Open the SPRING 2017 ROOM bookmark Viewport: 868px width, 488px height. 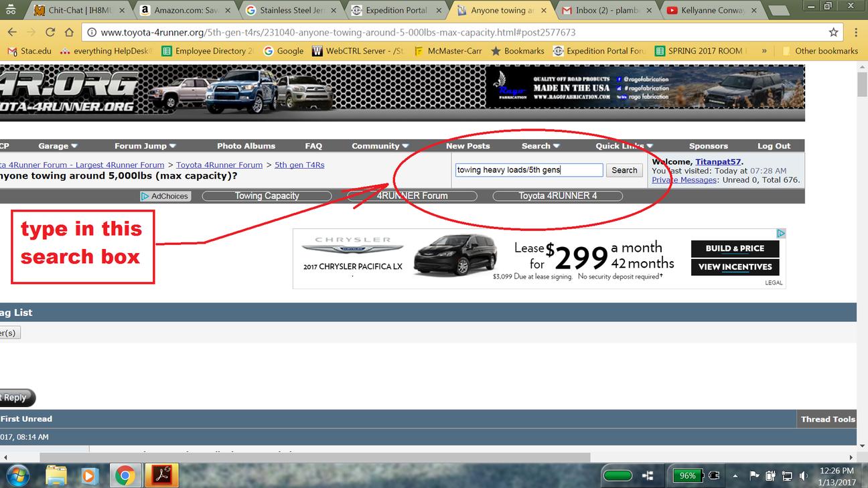pyautogui.click(x=701, y=51)
